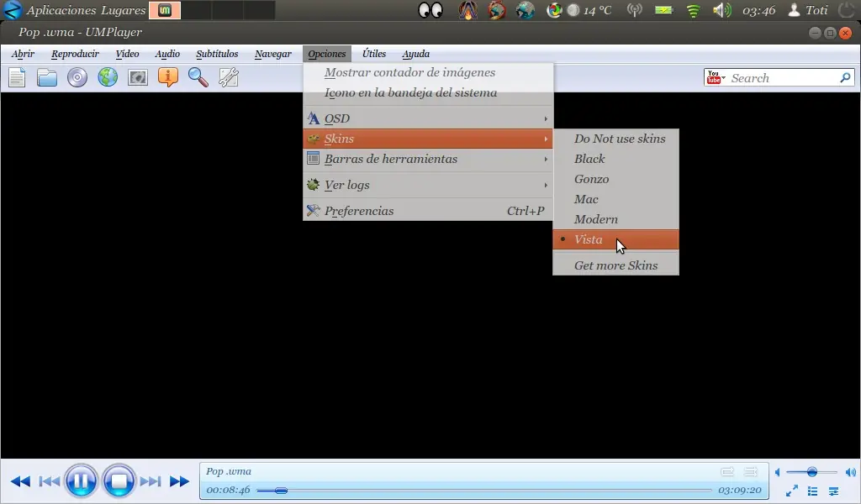Expand the Skins submenu entry
Image resolution: width=861 pixels, height=504 pixels.
(x=428, y=139)
